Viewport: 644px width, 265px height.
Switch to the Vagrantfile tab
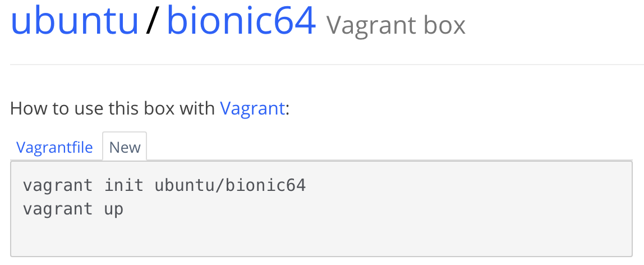[54, 147]
